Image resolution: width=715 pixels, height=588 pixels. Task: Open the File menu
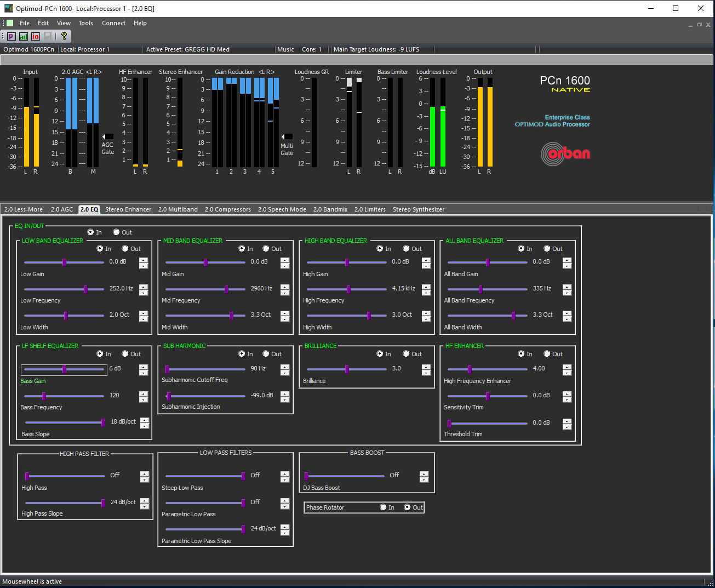pos(25,23)
